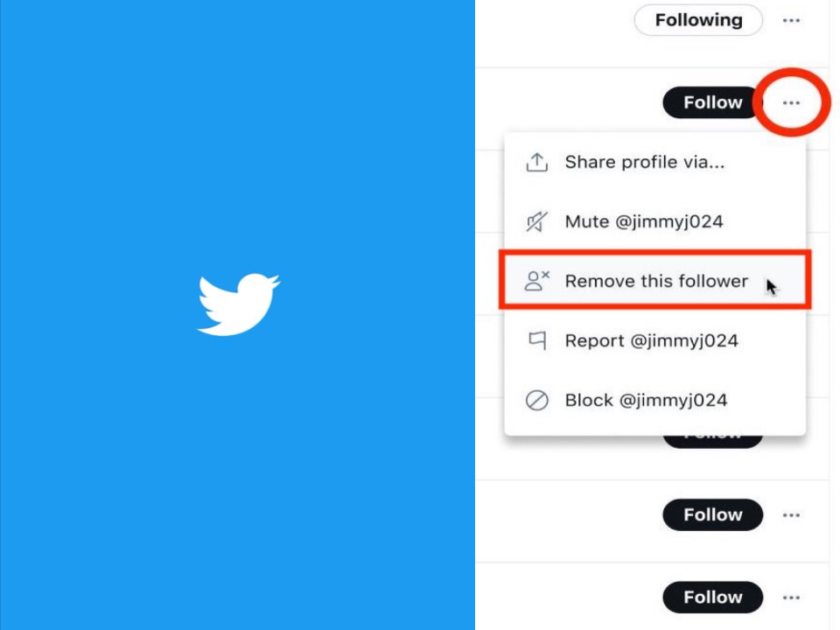
Task: Click the block circle-slash icon
Action: tap(536, 400)
